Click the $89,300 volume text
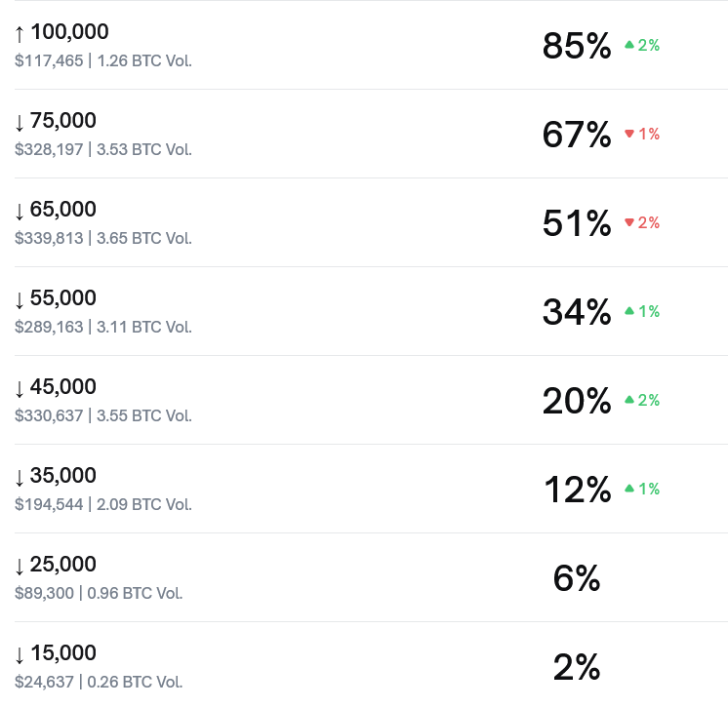Viewport: 728px width, 708px height. click(x=45, y=593)
